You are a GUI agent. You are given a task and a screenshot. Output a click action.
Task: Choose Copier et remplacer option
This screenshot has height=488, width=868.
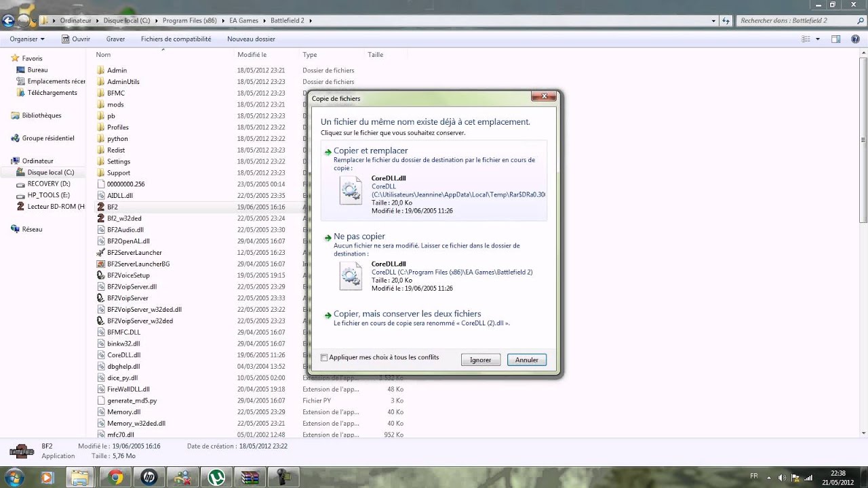pyautogui.click(x=433, y=180)
